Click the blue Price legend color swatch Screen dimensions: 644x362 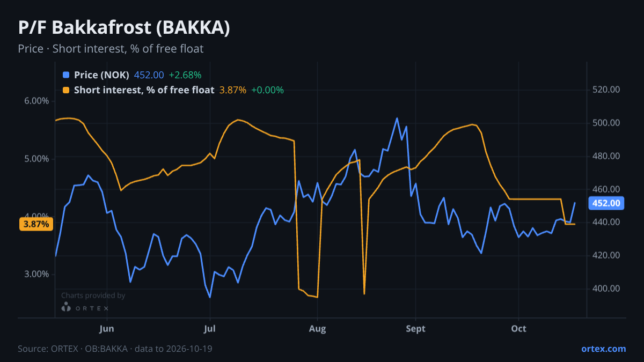(x=66, y=75)
